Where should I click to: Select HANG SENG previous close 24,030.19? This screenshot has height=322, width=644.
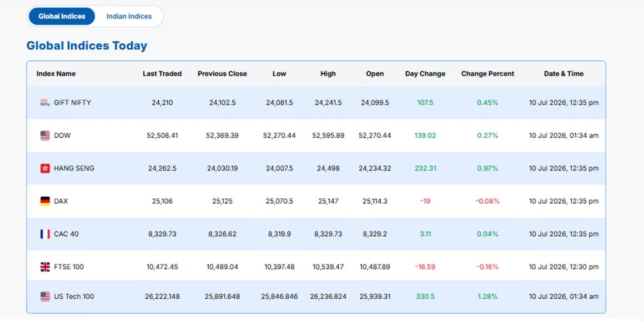(222, 168)
